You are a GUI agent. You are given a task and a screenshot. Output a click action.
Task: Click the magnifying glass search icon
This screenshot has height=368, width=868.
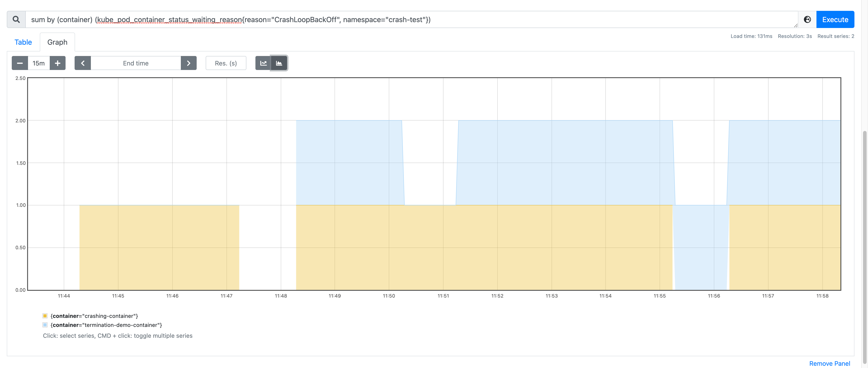click(16, 19)
